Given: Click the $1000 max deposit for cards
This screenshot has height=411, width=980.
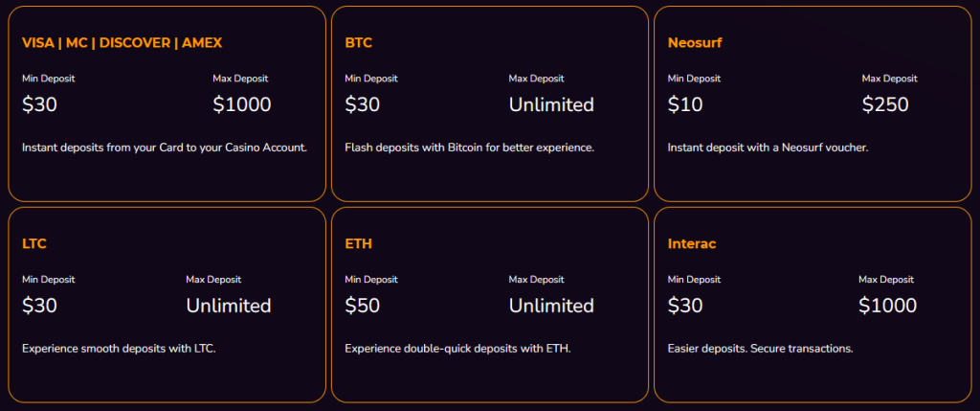Looking at the screenshot, I should coord(242,104).
